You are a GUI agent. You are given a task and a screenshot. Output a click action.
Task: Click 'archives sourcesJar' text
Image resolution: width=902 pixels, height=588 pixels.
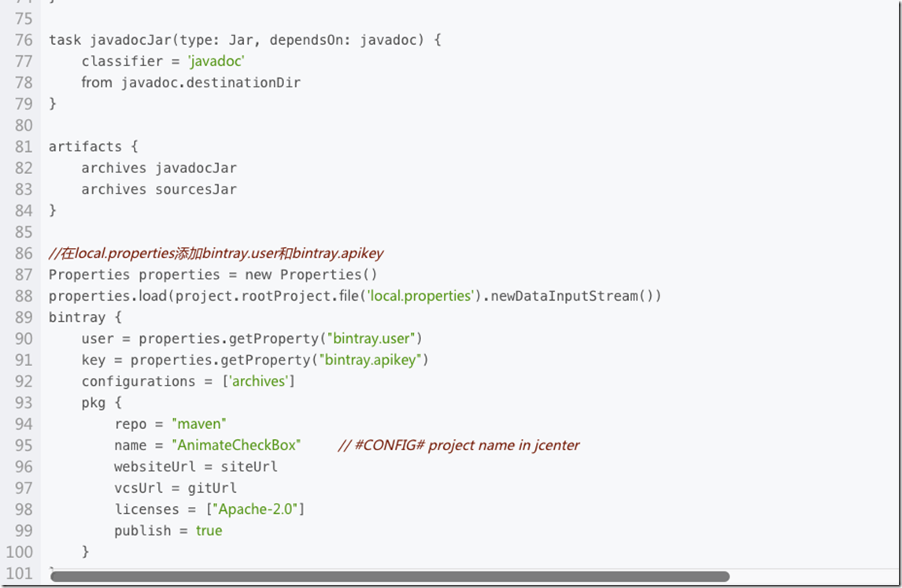[x=159, y=189]
